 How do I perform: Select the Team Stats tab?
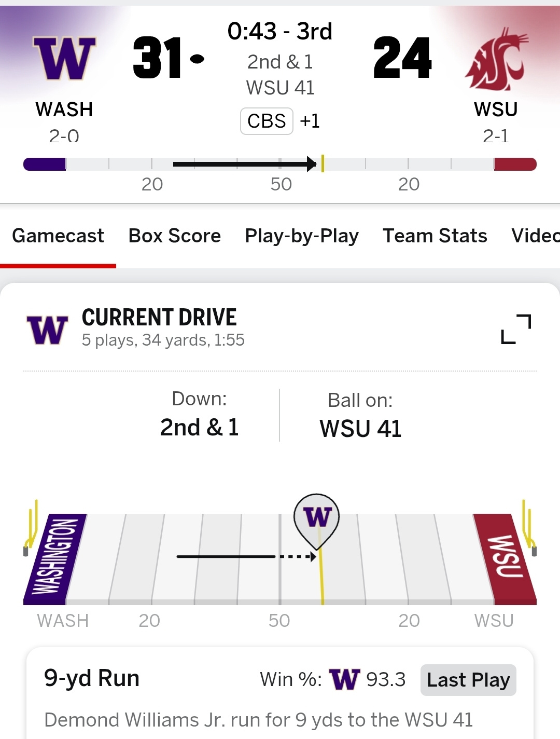pyautogui.click(x=435, y=236)
